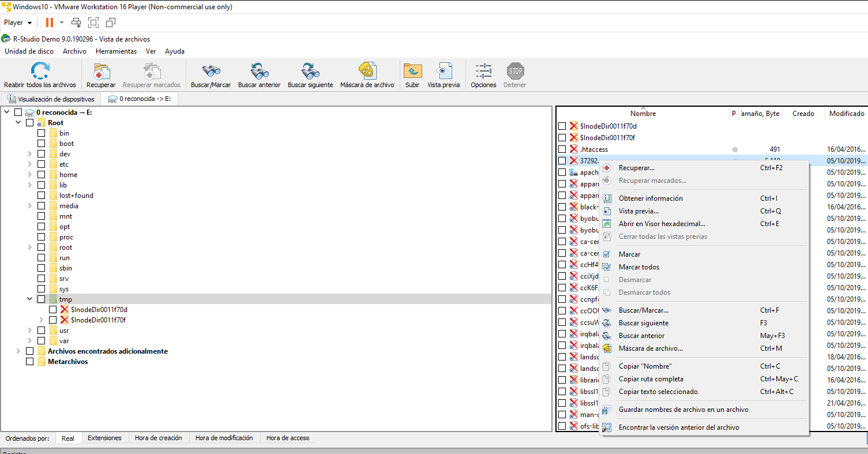The height and width of the screenshot is (454, 868).
Task: Toggle checkbox for Metarchivos folder
Action: pos(30,362)
